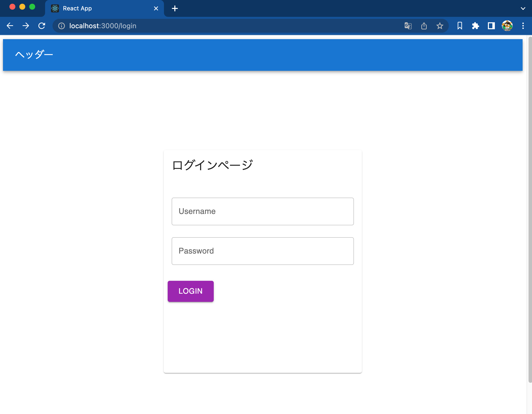This screenshot has width=532, height=414.
Task: Click the Password input field
Action: pos(263,251)
